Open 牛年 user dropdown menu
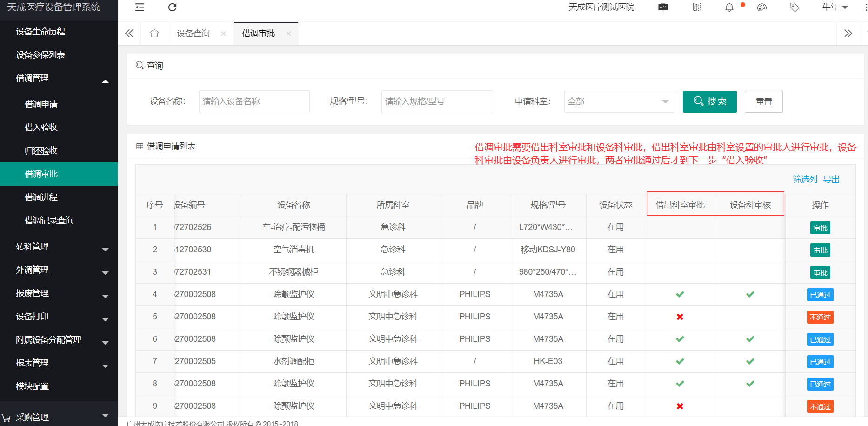The width and height of the screenshot is (868, 426). pos(835,7)
